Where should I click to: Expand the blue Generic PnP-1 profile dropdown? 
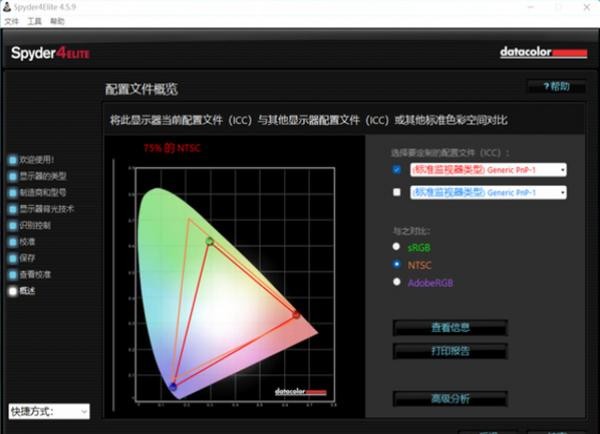(488, 193)
